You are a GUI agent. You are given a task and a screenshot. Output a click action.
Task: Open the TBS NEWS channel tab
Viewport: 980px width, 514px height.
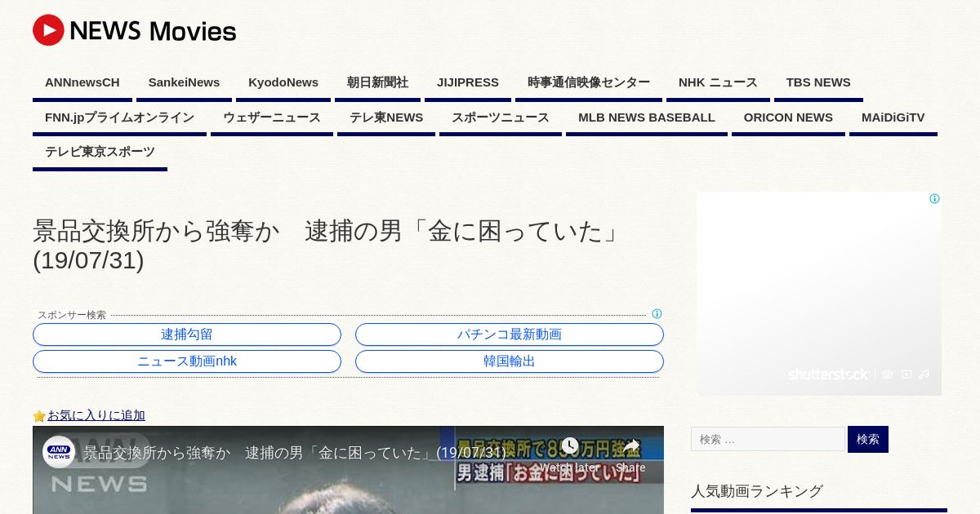[x=818, y=82]
